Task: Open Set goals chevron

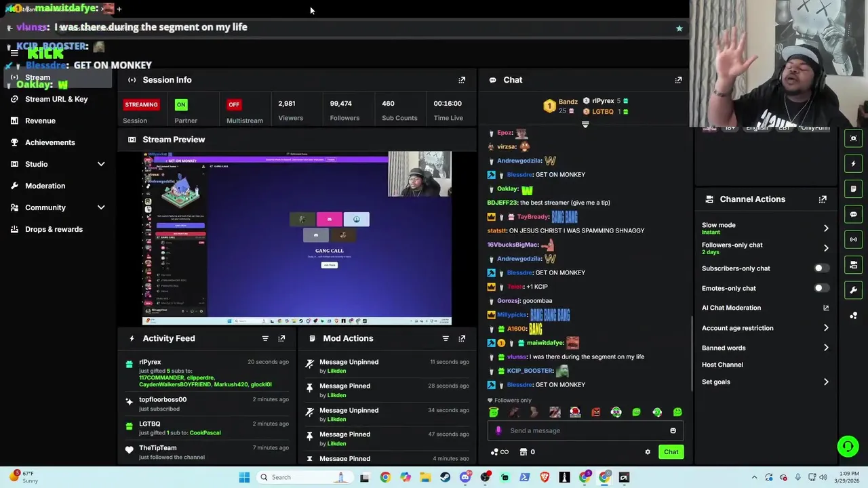Action: (x=826, y=382)
